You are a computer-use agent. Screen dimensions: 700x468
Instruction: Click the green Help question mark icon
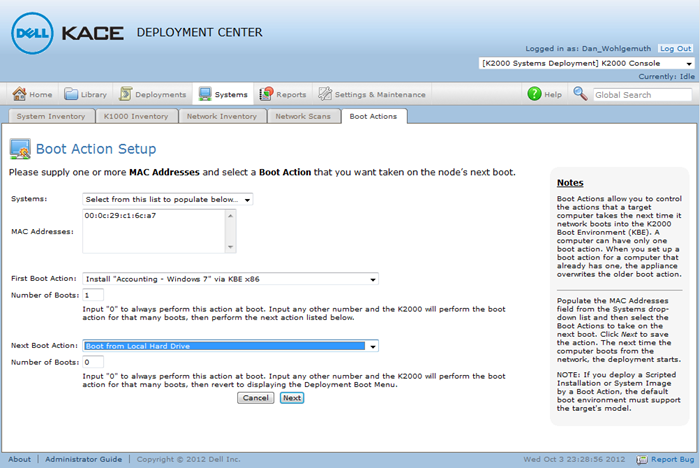(534, 94)
